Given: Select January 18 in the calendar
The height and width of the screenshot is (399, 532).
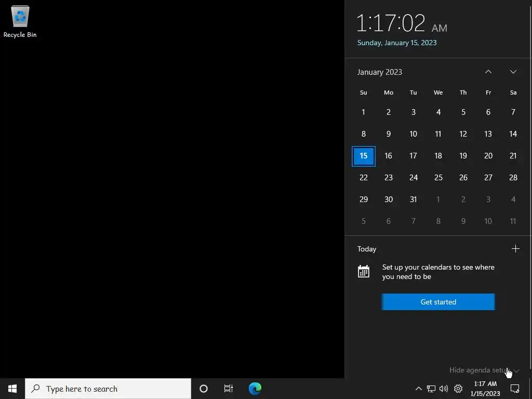Looking at the screenshot, I should 438,156.
